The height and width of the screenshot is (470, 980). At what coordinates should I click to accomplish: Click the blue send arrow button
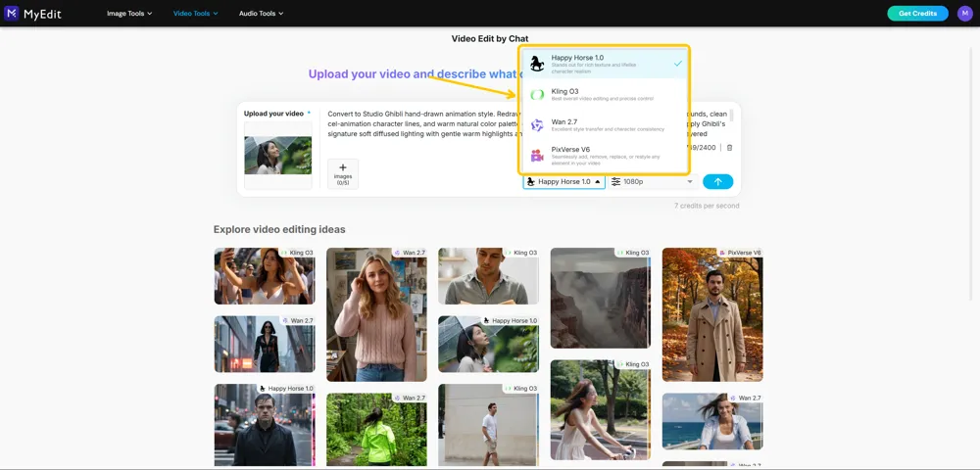(717, 181)
